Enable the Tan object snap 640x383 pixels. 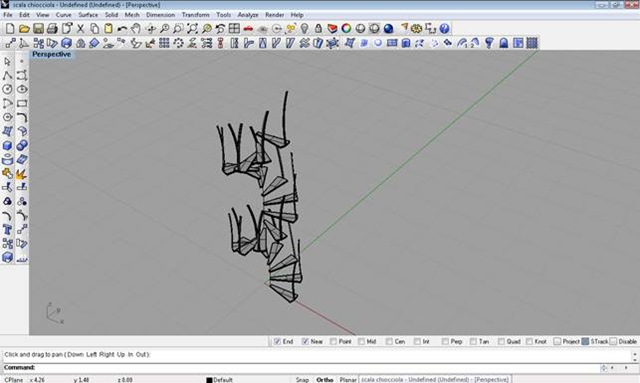[x=473, y=341]
